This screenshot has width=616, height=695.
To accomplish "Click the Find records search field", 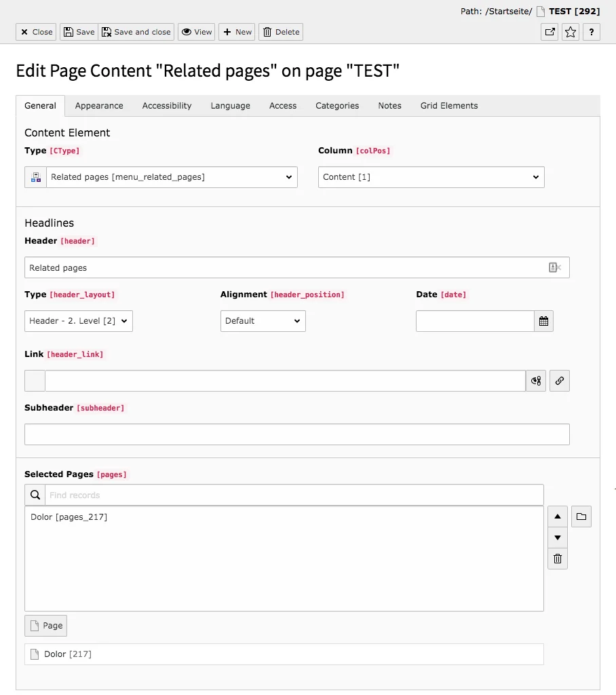I will (271, 494).
